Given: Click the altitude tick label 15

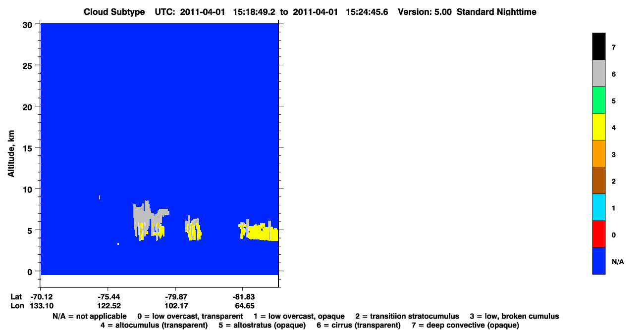Looking at the screenshot, I should click(x=28, y=147).
